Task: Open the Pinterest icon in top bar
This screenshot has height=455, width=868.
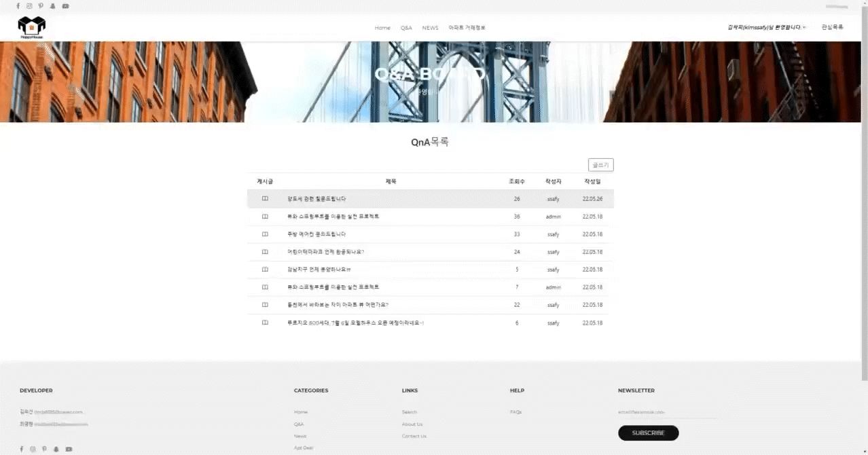Action: (41, 6)
